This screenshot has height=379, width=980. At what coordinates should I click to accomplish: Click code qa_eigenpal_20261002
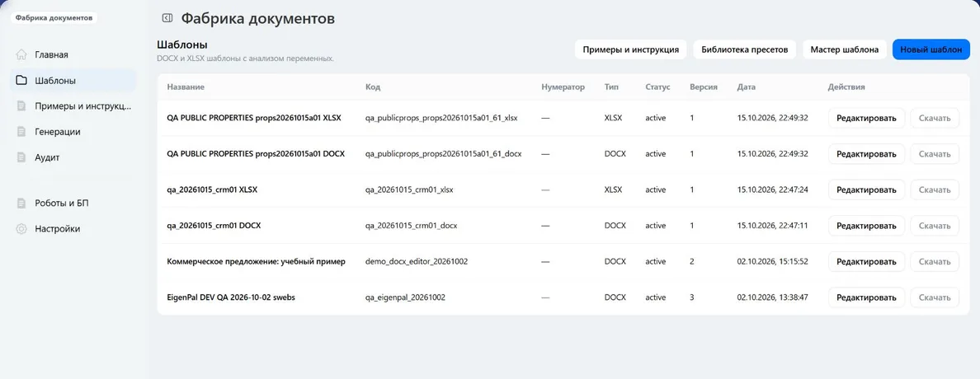tap(405, 297)
